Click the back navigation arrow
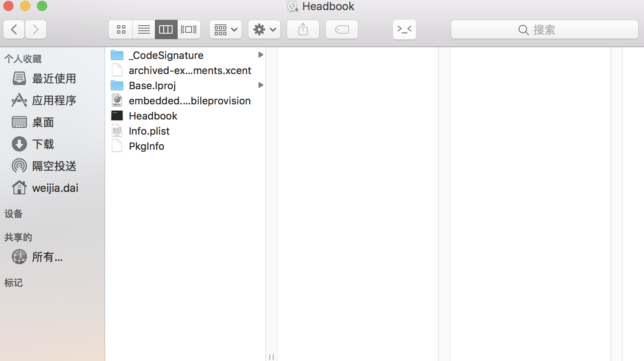 pos(14,29)
